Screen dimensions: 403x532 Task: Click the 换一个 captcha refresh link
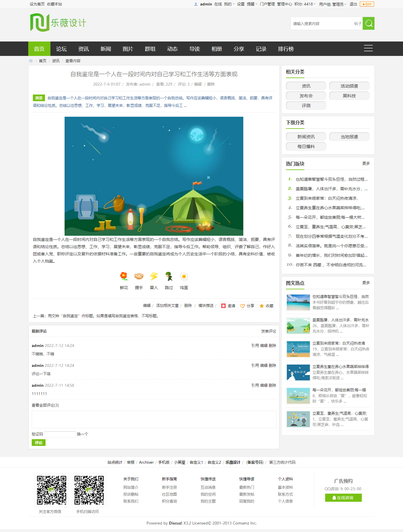[x=82, y=434]
